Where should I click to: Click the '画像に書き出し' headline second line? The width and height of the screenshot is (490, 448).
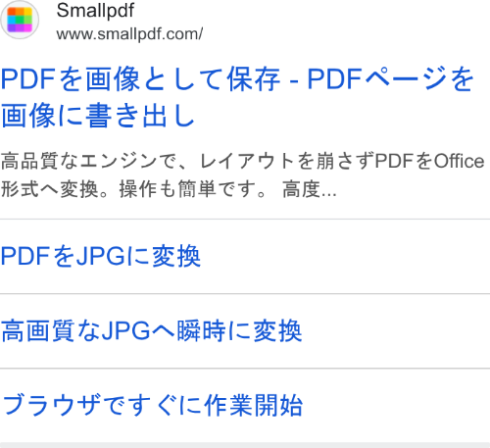98,116
